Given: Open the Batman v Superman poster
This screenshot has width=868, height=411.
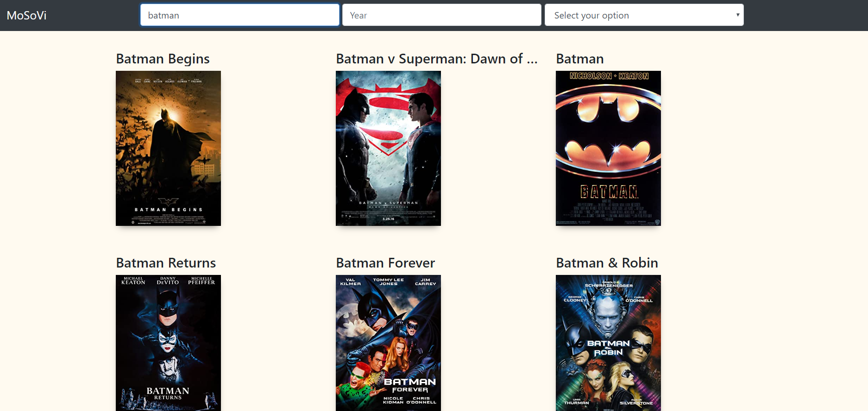Looking at the screenshot, I should (x=388, y=148).
